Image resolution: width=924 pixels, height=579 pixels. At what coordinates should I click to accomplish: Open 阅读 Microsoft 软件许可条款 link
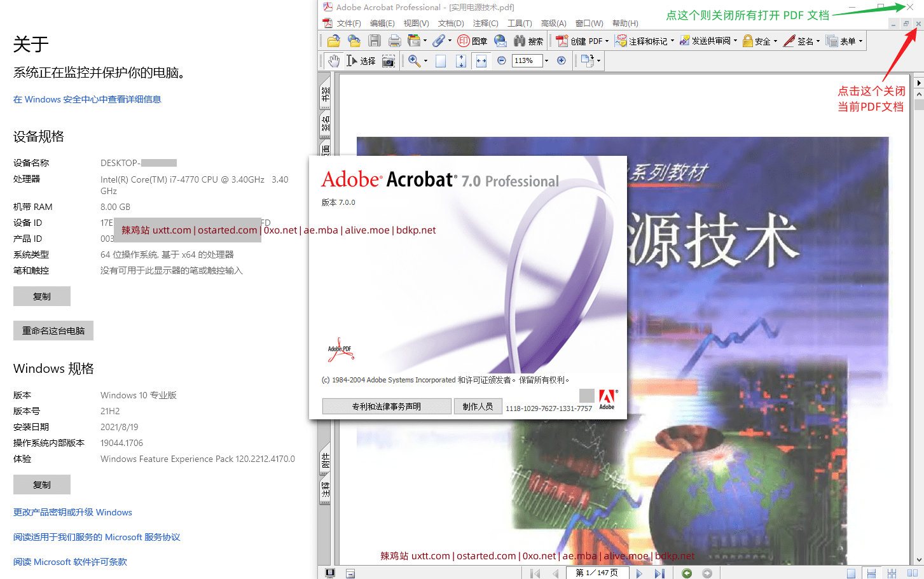click(x=70, y=562)
